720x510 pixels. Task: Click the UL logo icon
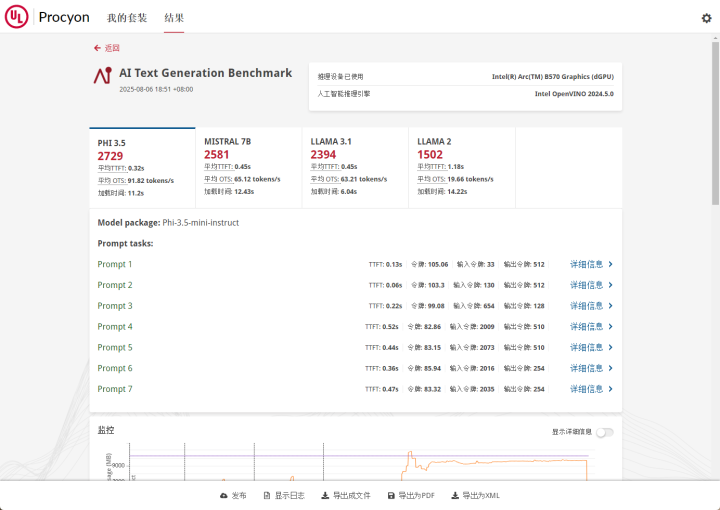[17, 17]
